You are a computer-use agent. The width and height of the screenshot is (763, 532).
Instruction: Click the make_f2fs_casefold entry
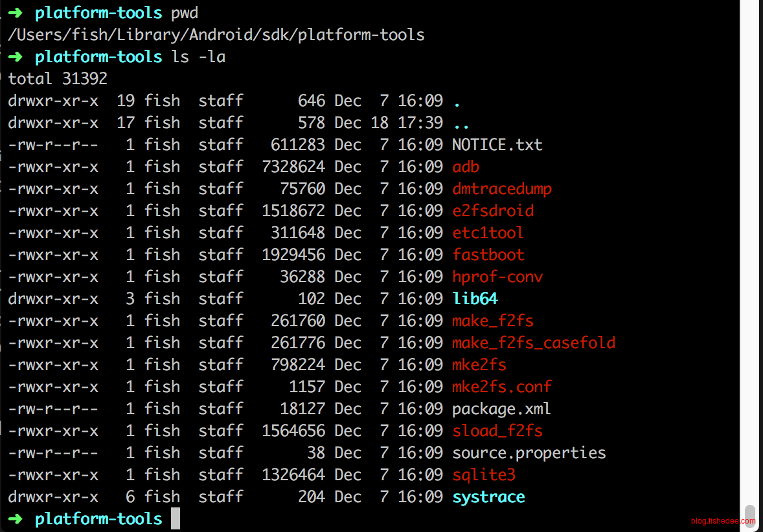click(x=534, y=343)
